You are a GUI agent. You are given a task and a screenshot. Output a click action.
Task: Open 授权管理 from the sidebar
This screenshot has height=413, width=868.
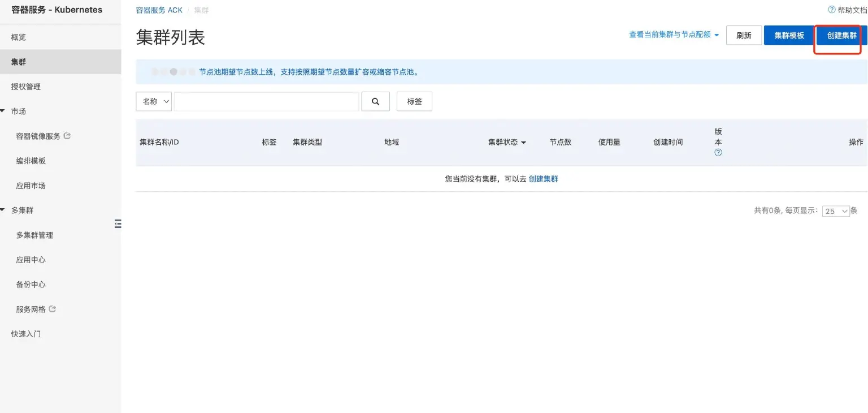pyautogui.click(x=27, y=86)
